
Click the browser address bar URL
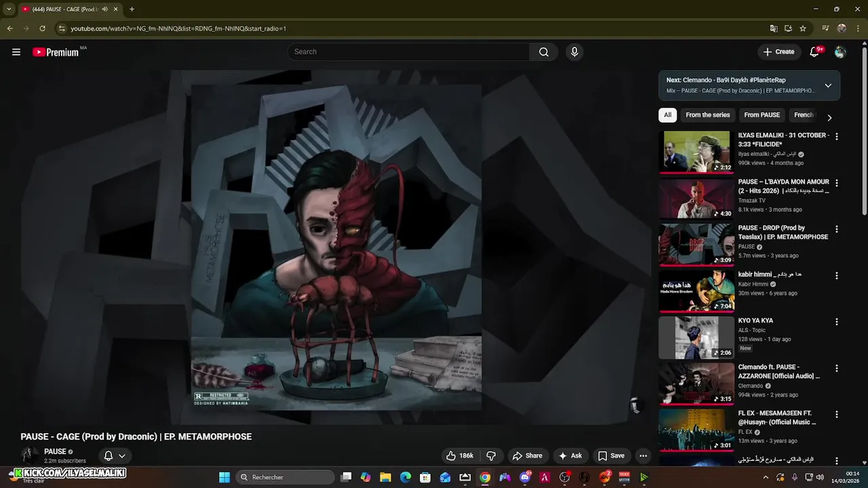pos(178,28)
